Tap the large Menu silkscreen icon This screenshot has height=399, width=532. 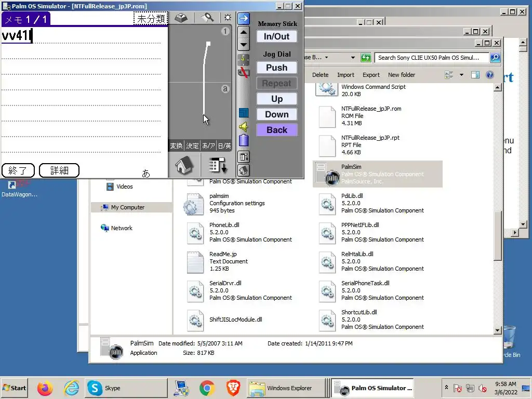217,166
